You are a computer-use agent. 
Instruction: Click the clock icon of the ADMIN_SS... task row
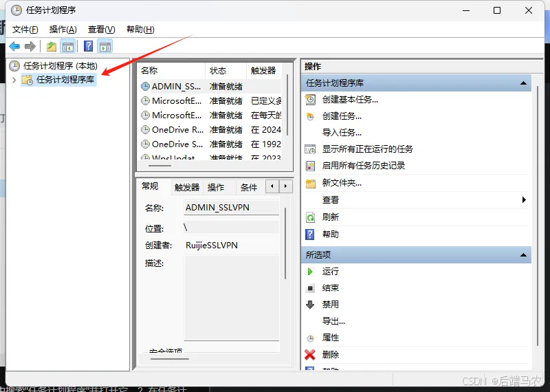coord(145,87)
